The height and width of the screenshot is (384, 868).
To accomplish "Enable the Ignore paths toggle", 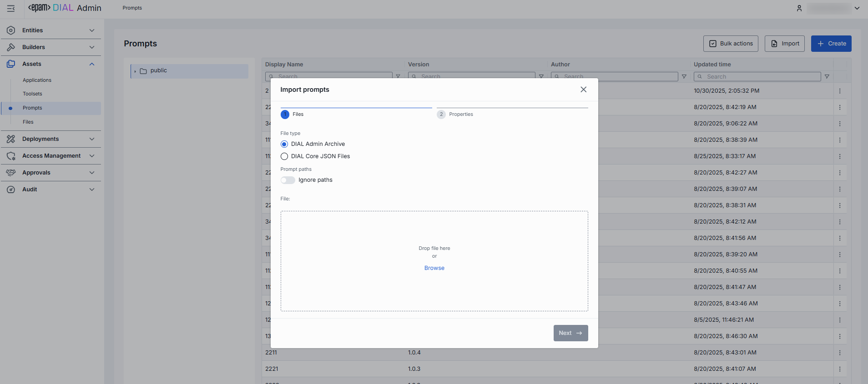I will tap(288, 180).
